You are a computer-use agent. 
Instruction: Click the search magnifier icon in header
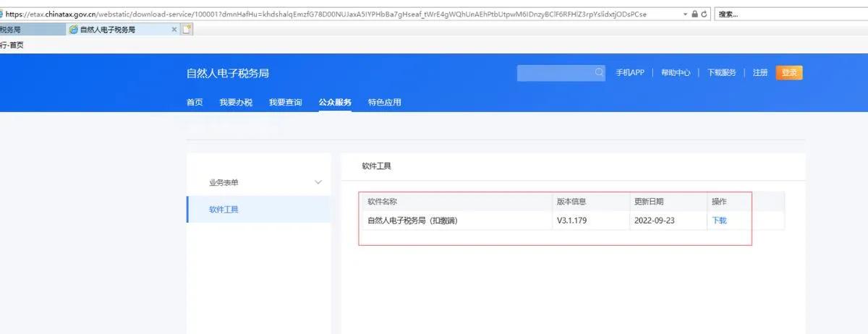(599, 72)
